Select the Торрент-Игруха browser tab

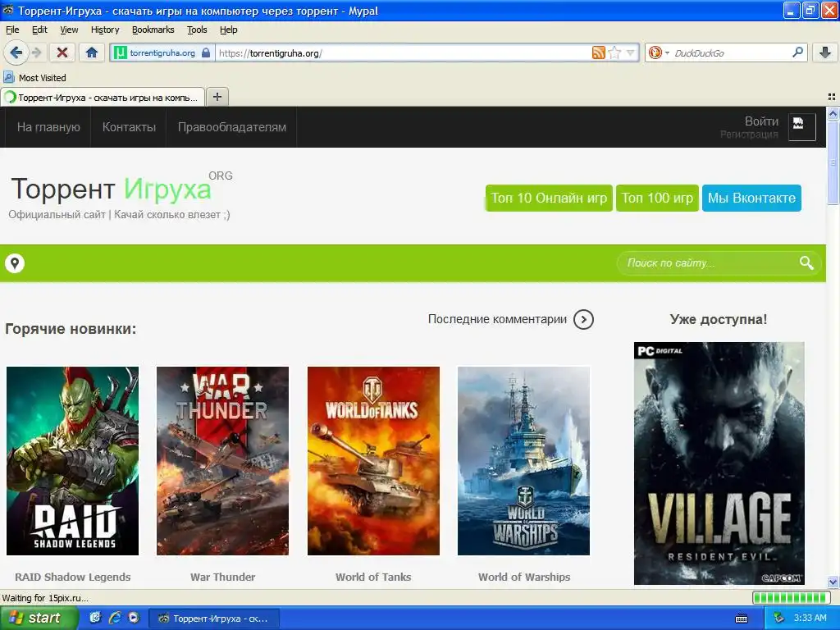click(103, 98)
